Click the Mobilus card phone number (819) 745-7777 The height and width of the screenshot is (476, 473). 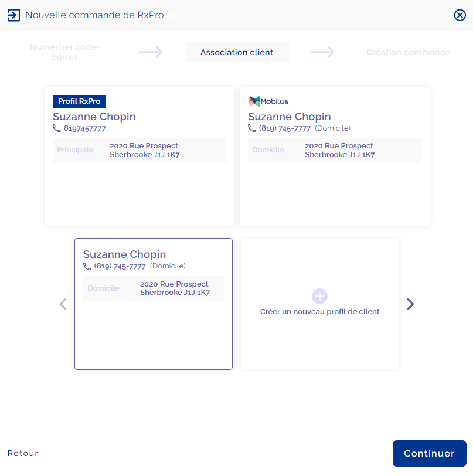284,128
